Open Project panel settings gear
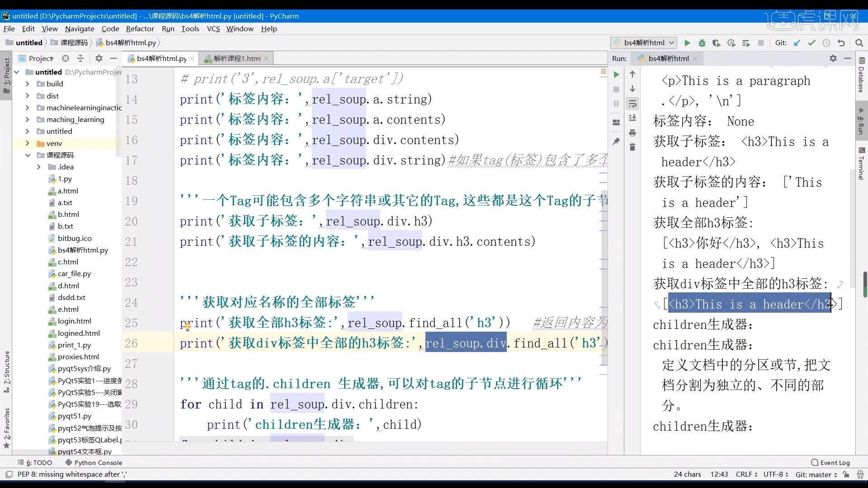The width and height of the screenshot is (868, 488). coord(99,58)
